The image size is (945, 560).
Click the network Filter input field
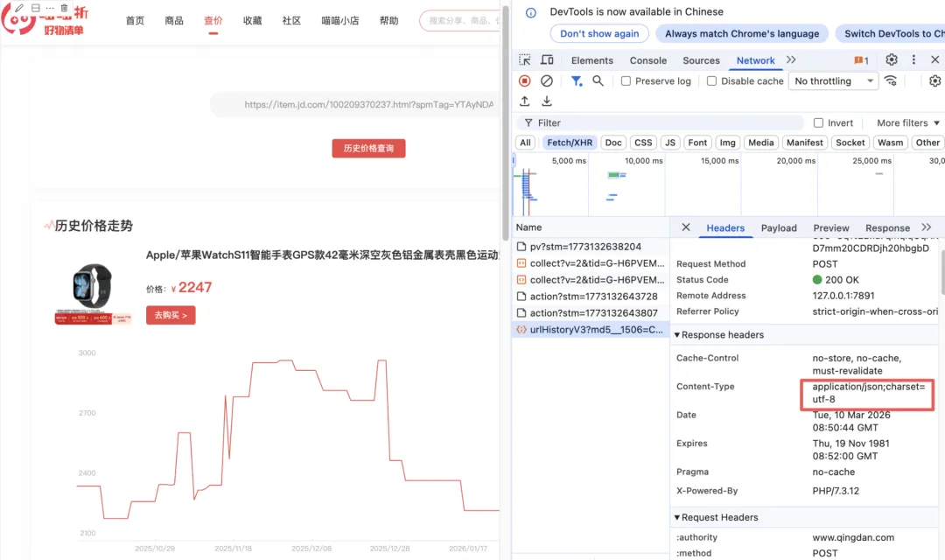[x=660, y=123]
